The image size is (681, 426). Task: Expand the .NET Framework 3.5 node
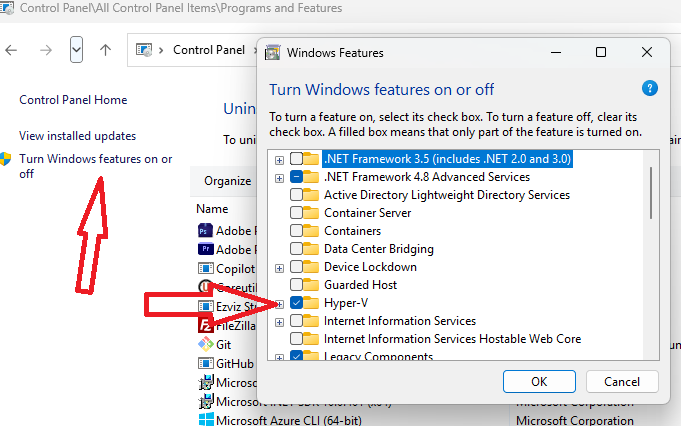point(279,160)
